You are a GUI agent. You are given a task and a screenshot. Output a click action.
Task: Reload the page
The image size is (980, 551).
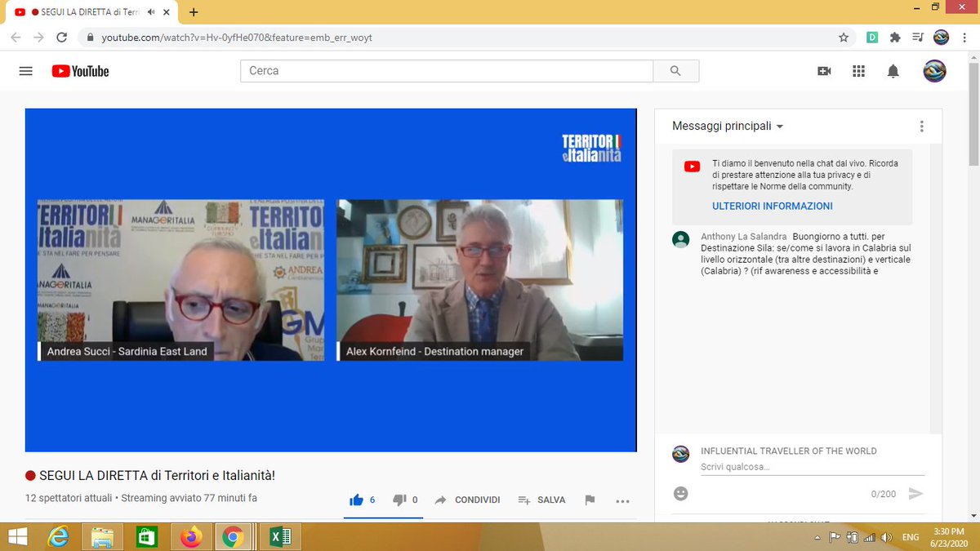pyautogui.click(x=61, y=37)
